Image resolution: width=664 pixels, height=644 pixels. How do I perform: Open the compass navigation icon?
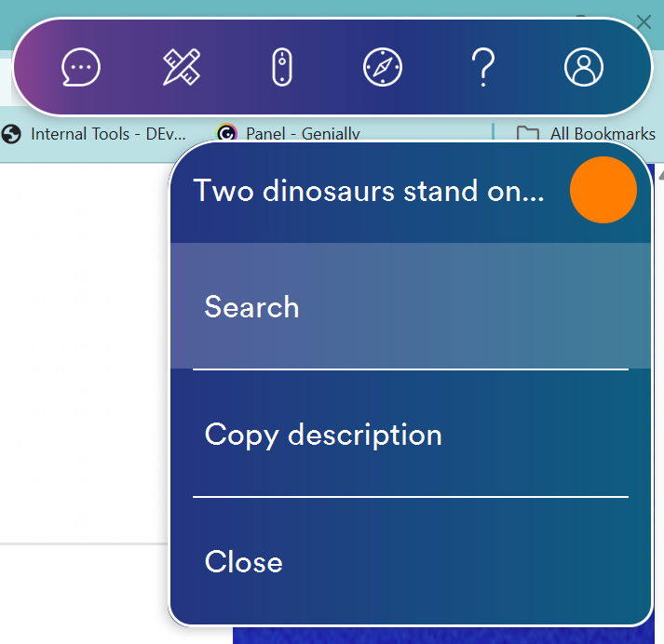[x=383, y=67]
